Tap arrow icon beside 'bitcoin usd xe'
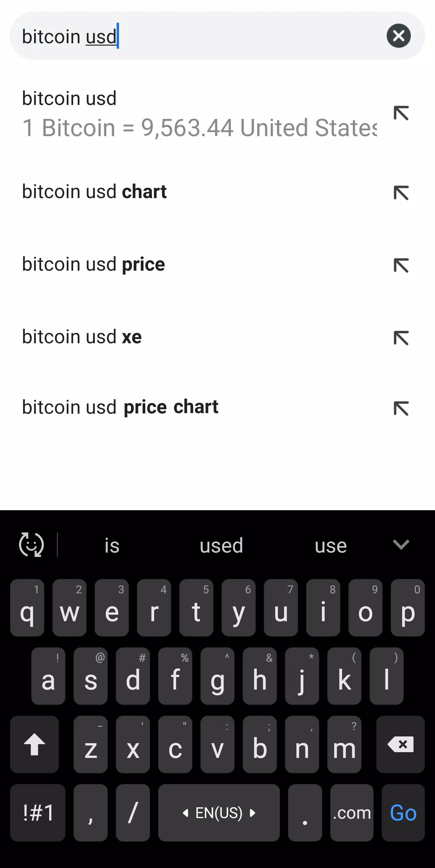Image resolution: width=435 pixels, height=868 pixels. pos(401,338)
